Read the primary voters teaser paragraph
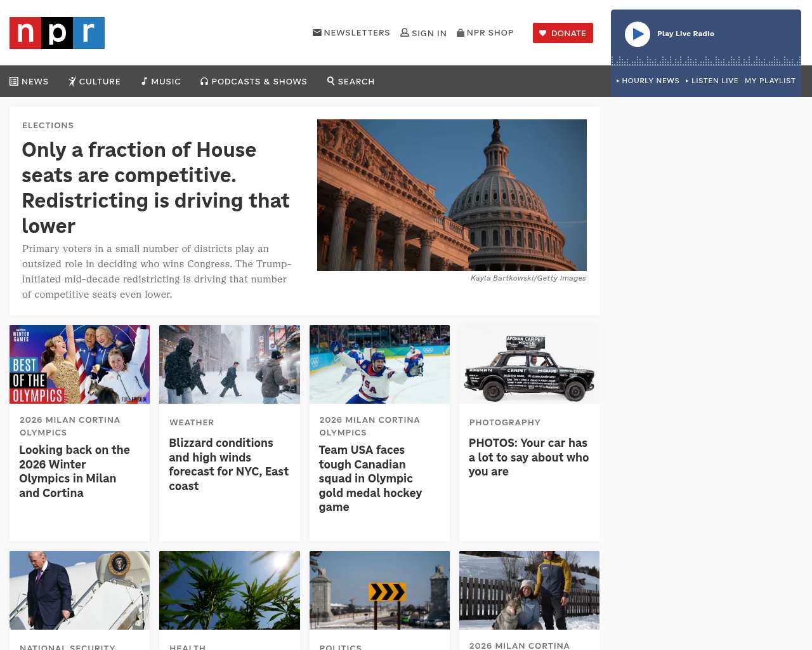This screenshot has height=650, width=812. [x=157, y=272]
